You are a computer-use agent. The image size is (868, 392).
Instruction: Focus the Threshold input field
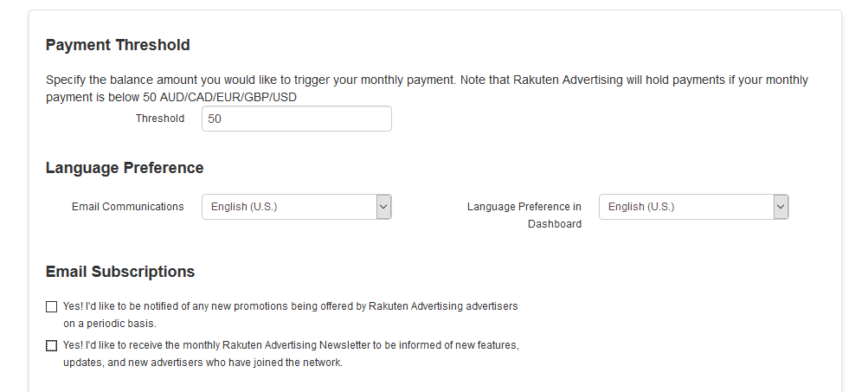tap(297, 119)
